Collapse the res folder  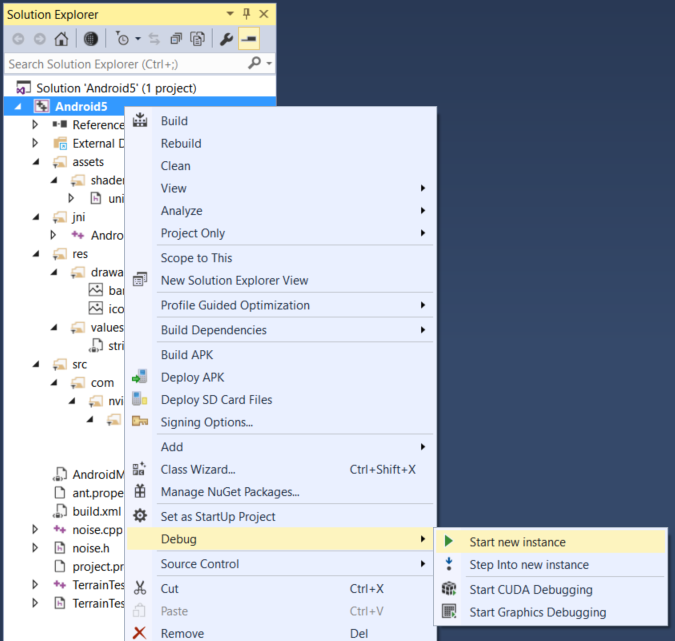[x=36, y=254]
